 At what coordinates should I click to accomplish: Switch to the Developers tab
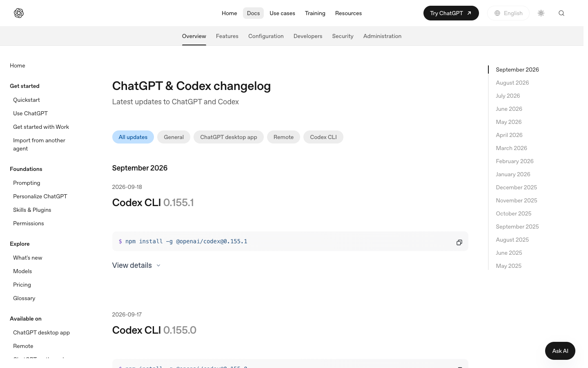308,36
